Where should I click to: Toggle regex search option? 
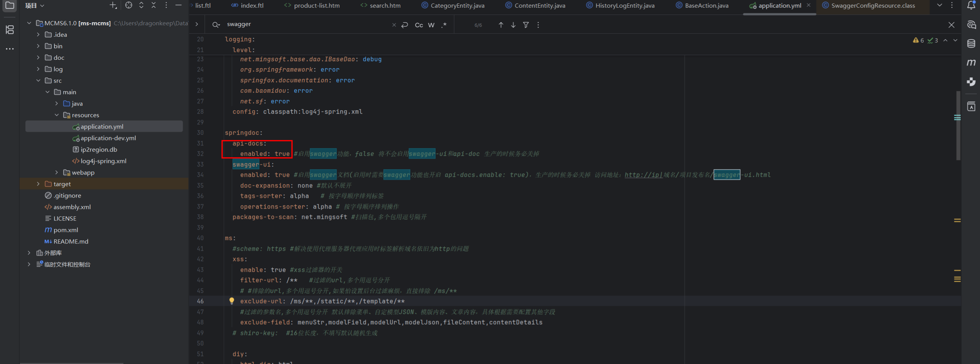[x=444, y=25]
